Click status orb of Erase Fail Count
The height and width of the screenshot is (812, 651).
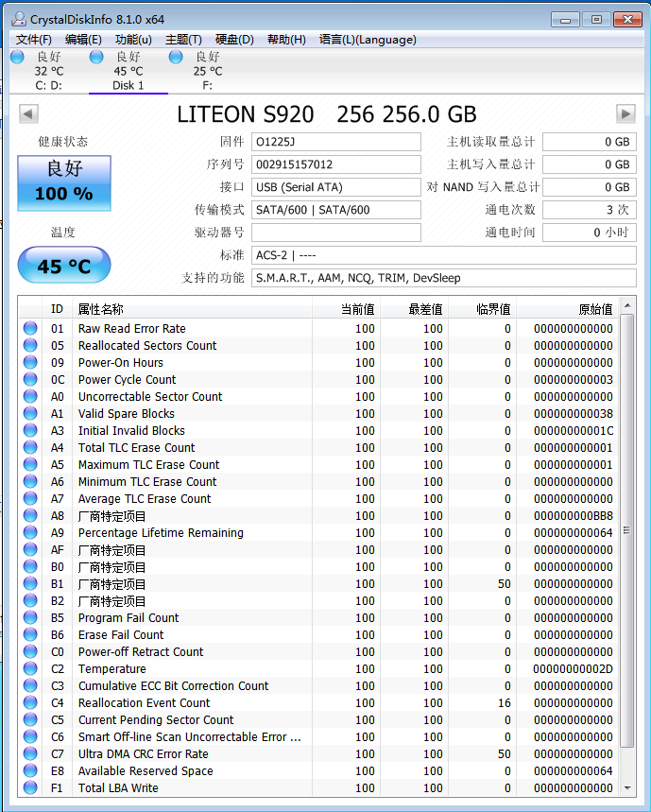(30, 635)
